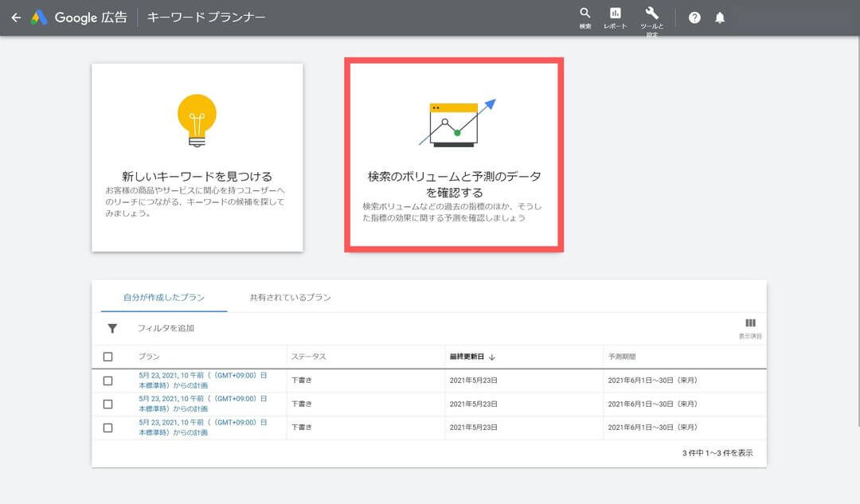Image resolution: width=860 pixels, height=504 pixels.
Task: Click the chart-with-arrow forecast icon
Action: (457, 123)
